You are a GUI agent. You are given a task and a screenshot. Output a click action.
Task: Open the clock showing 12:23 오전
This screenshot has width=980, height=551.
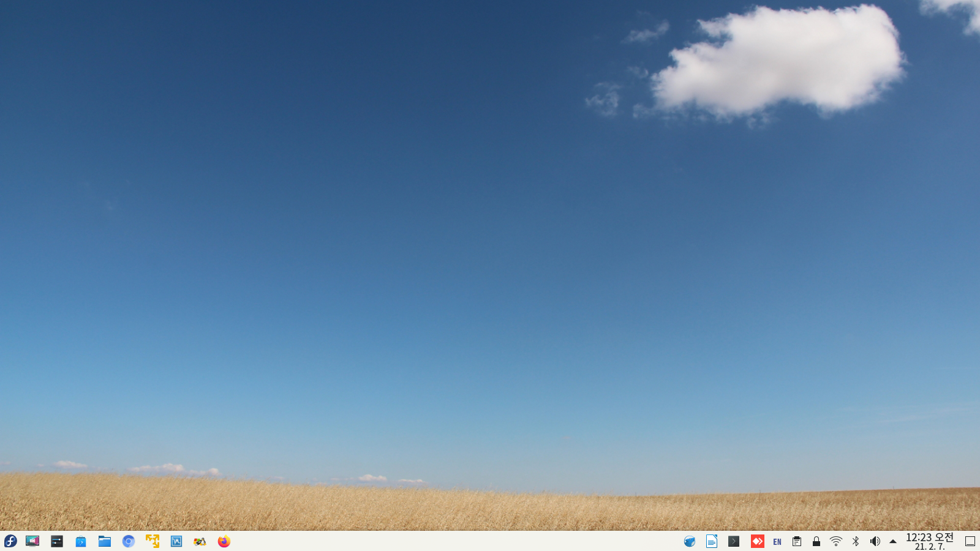(x=930, y=541)
